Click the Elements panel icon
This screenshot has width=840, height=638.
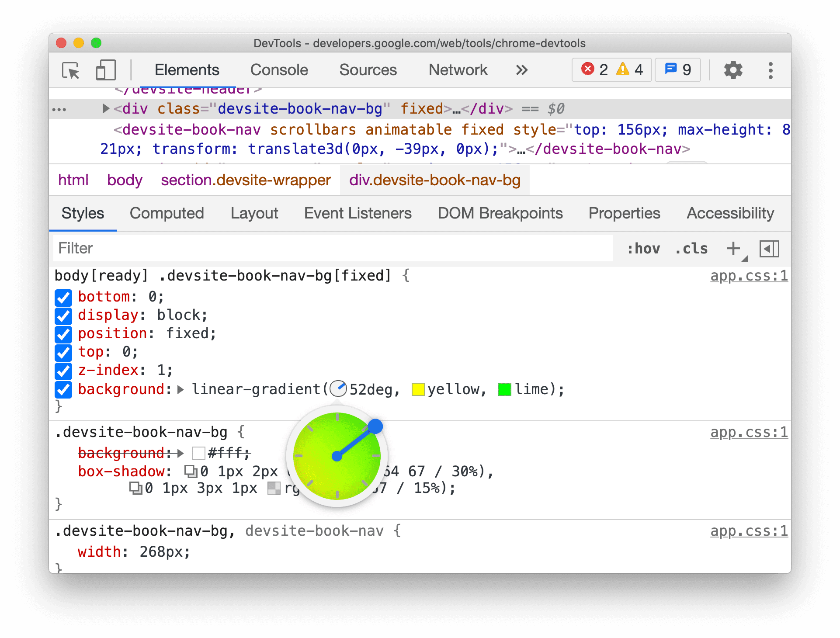click(x=187, y=69)
